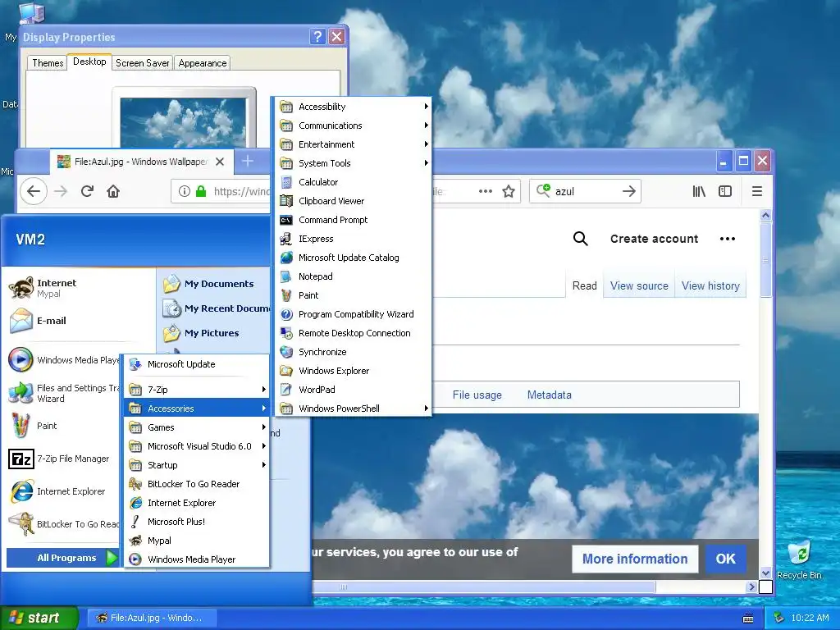840x630 pixels.
Task: Switch to the Appearance tab
Action: tap(203, 62)
